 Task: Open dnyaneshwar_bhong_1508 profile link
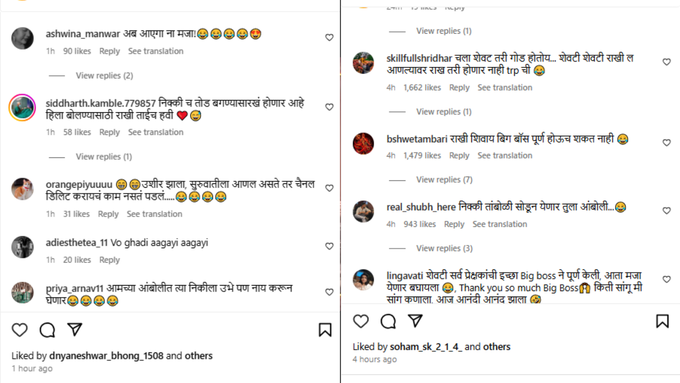coord(106,356)
